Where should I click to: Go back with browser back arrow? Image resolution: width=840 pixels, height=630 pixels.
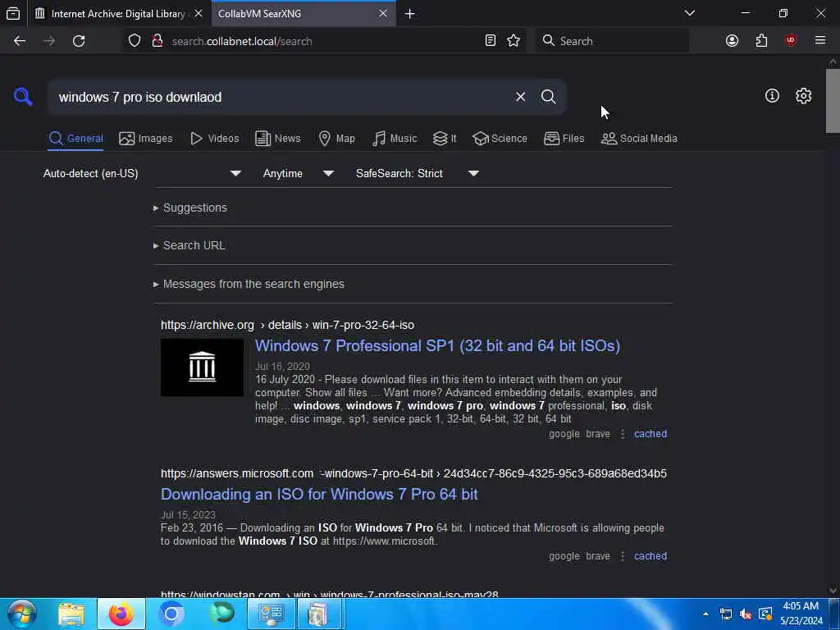tap(20, 41)
